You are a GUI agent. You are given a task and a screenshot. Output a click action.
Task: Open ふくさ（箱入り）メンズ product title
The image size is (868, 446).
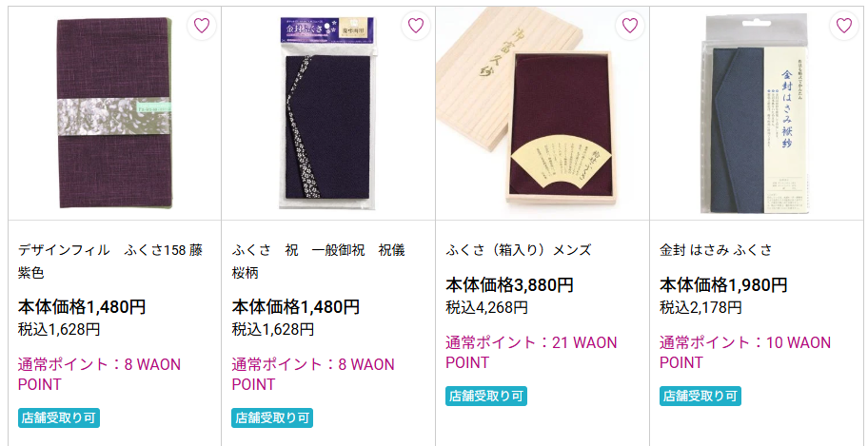(518, 250)
